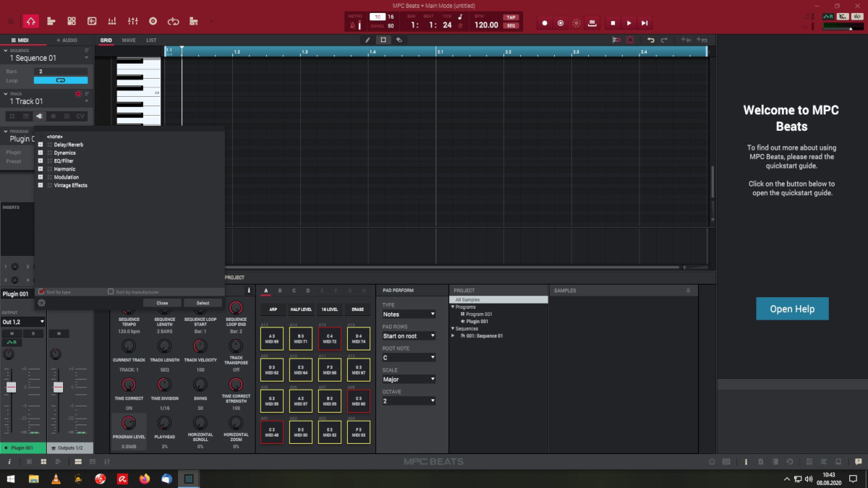Open the Pad Rows dropdown
This screenshot has height=488, width=868.
[x=409, y=336]
